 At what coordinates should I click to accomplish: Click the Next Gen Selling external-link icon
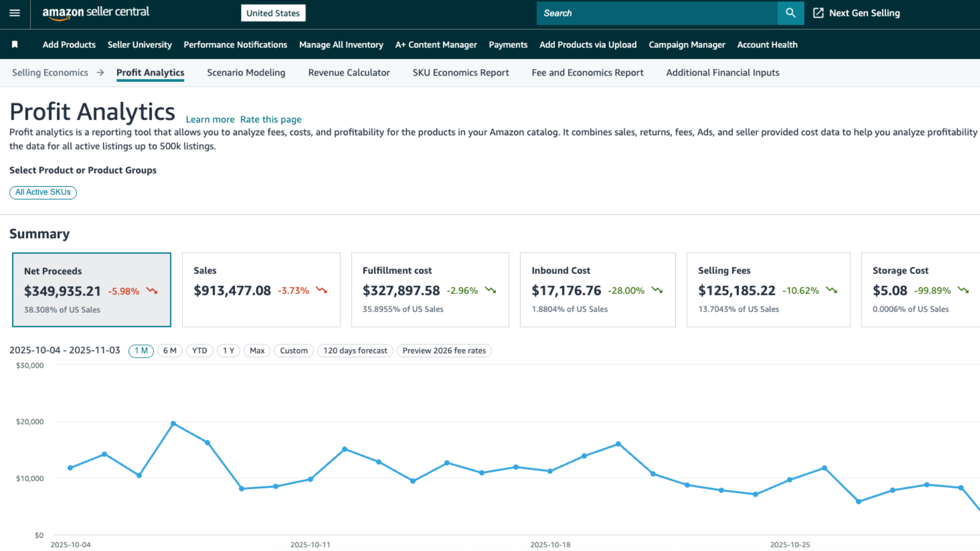(818, 13)
